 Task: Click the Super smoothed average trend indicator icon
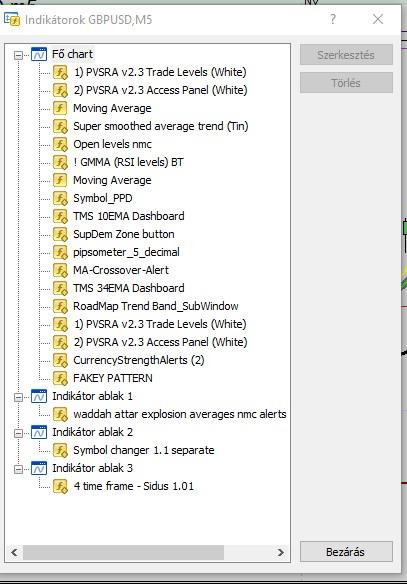tap(60, 126)
